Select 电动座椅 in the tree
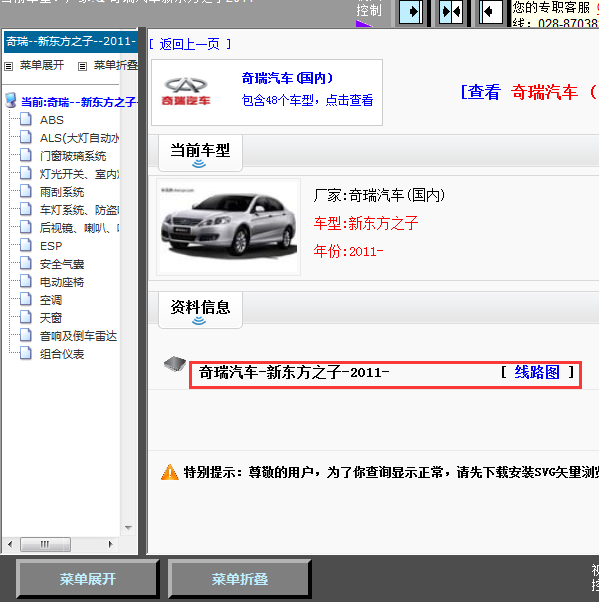Screen dimensions: 599x602 [62, 282]
